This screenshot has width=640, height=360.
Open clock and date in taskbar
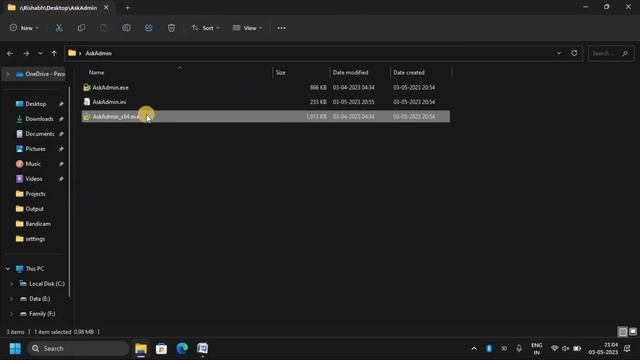(x=603, y=349)
